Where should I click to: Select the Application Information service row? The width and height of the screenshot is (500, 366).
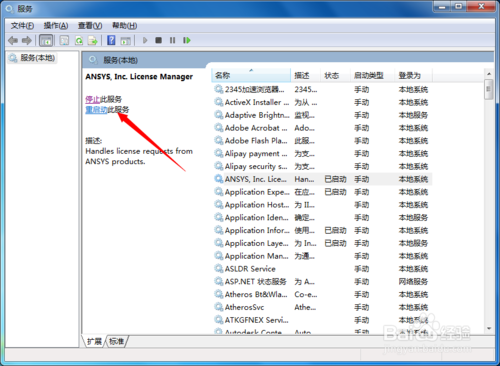322,230
